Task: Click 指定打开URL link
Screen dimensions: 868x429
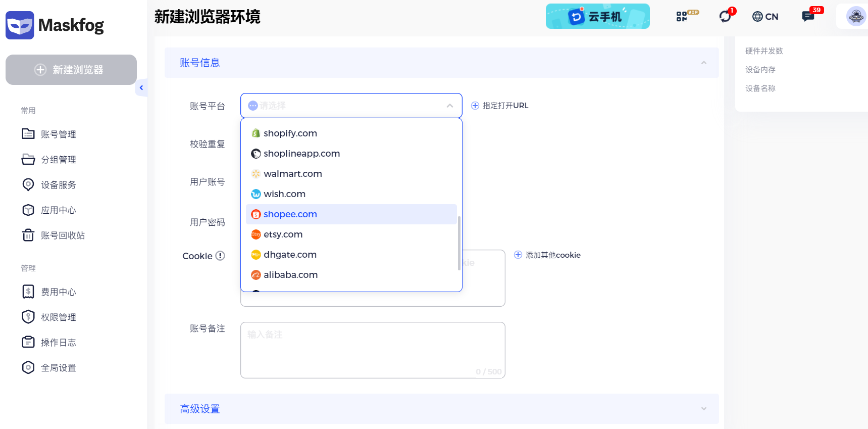Action: [500, 106]
